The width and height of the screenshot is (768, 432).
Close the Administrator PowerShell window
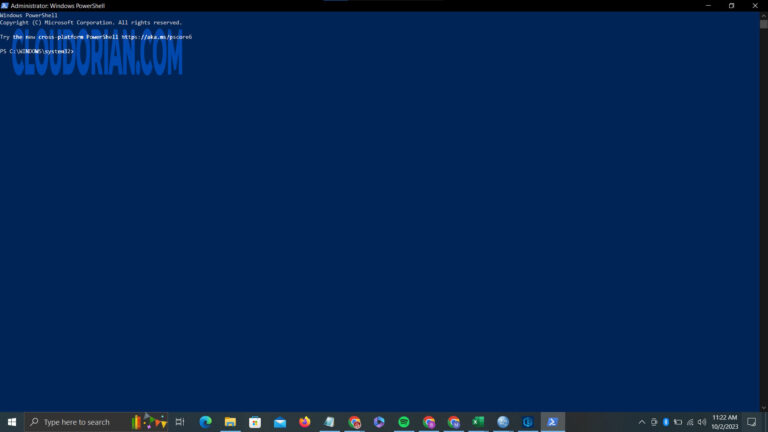click(755, 5)
